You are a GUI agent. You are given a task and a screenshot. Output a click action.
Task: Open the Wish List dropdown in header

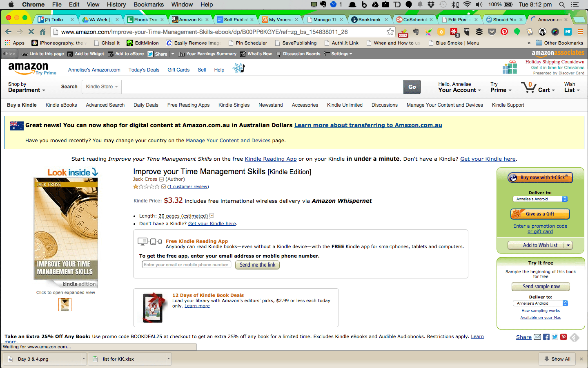pos(572,87)
